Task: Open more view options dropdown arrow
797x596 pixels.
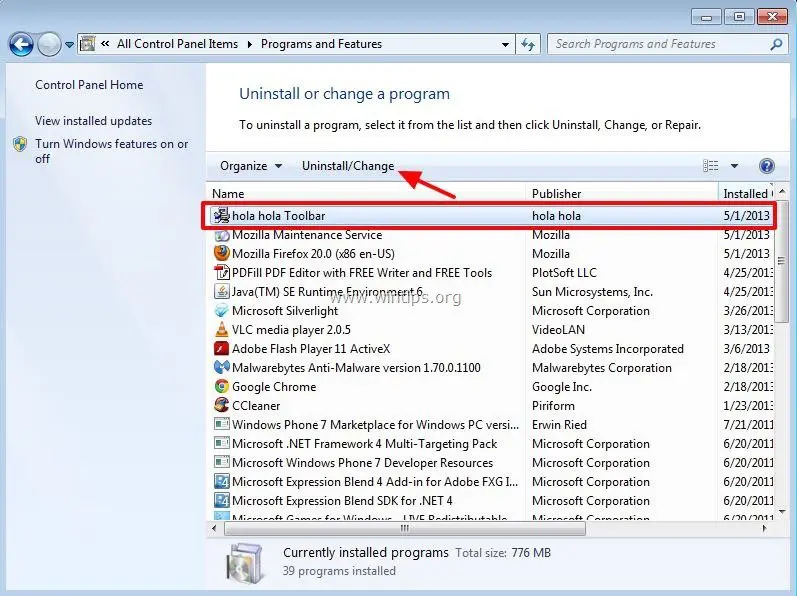Action: pos(734,166)
